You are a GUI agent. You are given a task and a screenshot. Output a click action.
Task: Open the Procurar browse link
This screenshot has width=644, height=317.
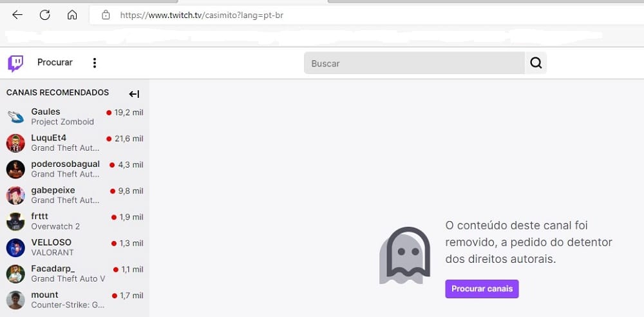pos(55,62)
